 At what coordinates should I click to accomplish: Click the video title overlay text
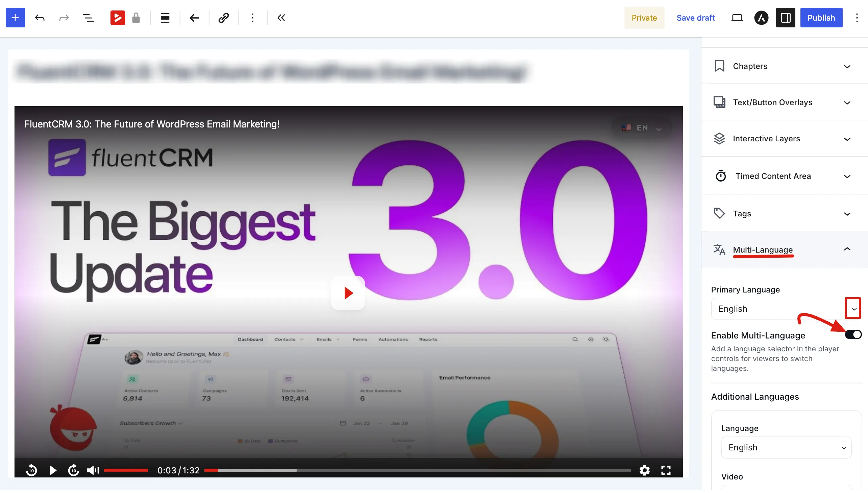(152, 124)
